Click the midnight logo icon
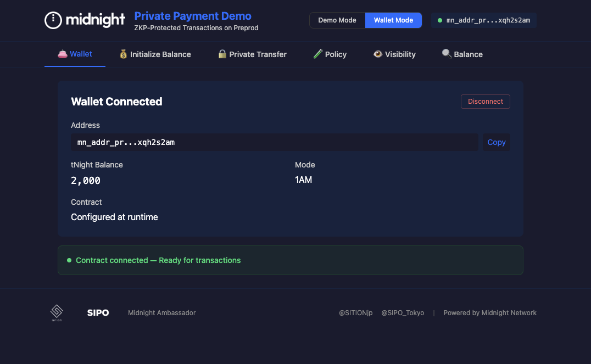 [53, 20]
